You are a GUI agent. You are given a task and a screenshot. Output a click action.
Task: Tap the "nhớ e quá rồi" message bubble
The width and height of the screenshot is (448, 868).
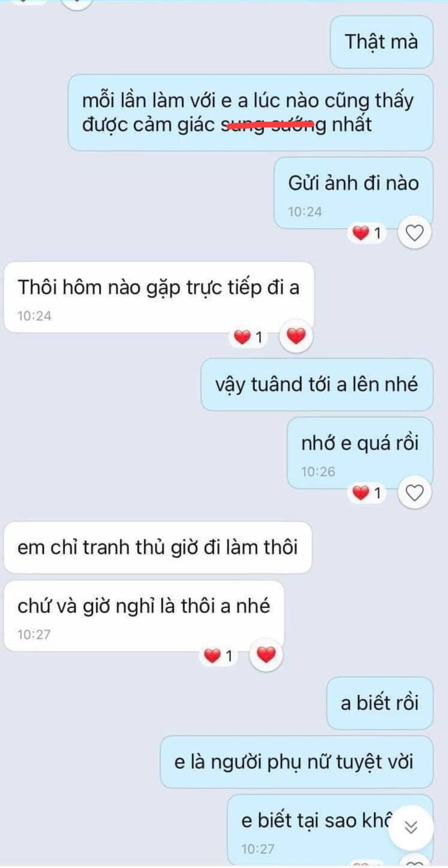pos(360,453)
